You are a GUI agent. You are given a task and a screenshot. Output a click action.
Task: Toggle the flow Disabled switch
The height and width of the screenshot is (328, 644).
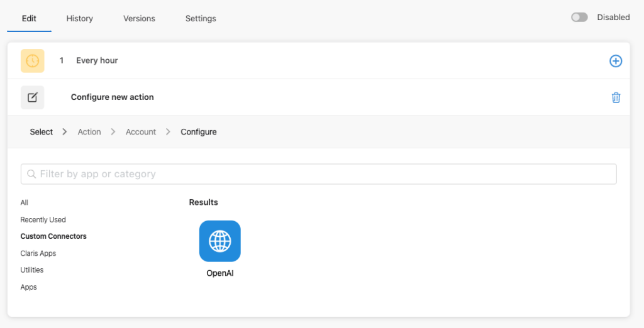click(x=579, y=17)
